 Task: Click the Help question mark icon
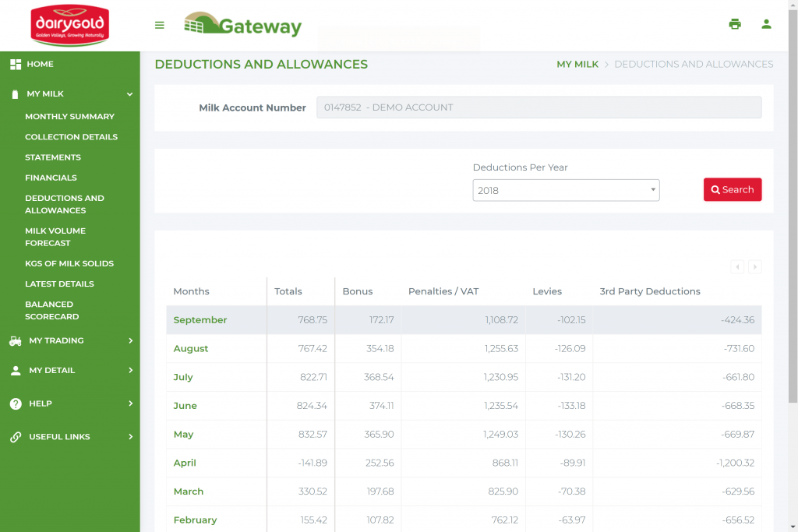point(16,403)
